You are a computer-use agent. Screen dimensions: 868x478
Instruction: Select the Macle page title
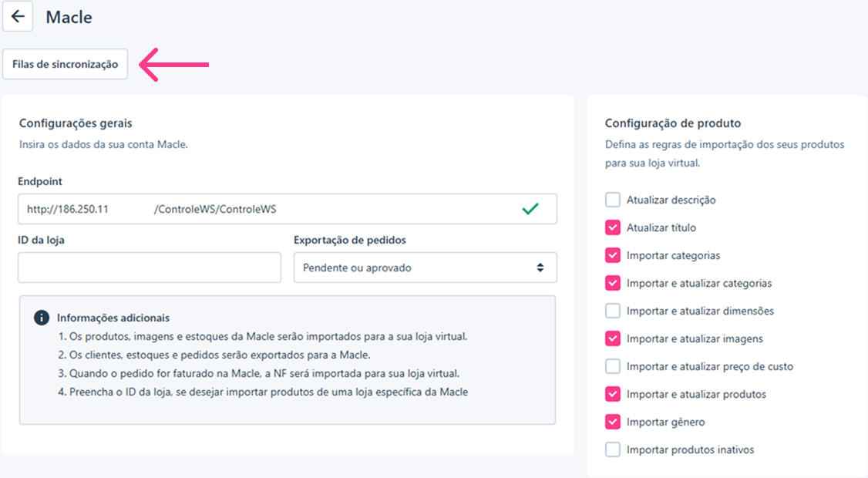point(69,17)
